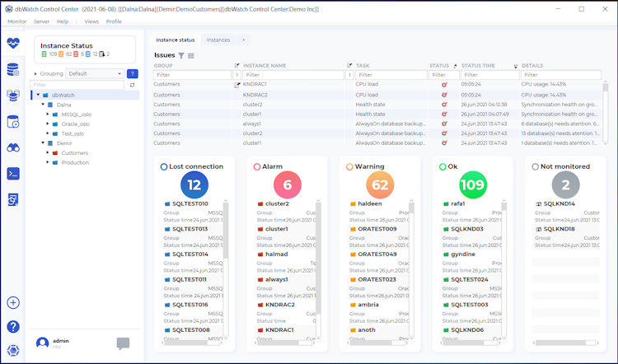Click the STATUS TIME column sort arrow

[516, 66]
